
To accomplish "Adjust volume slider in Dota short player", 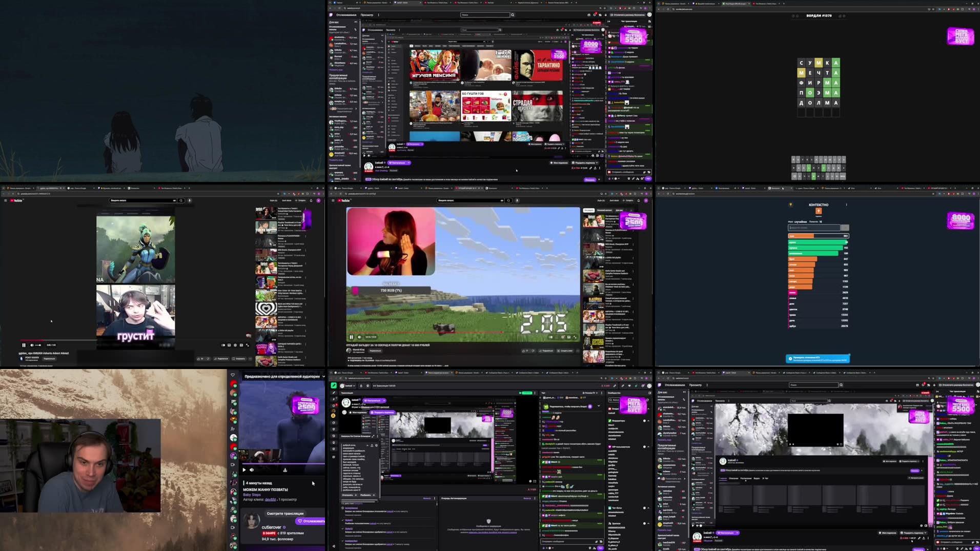I will coord(37,345).
